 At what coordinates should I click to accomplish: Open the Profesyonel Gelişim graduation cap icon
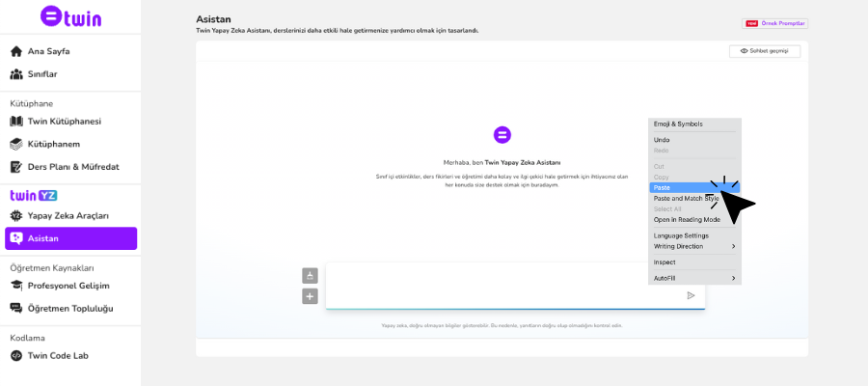(x=16, y=286)
